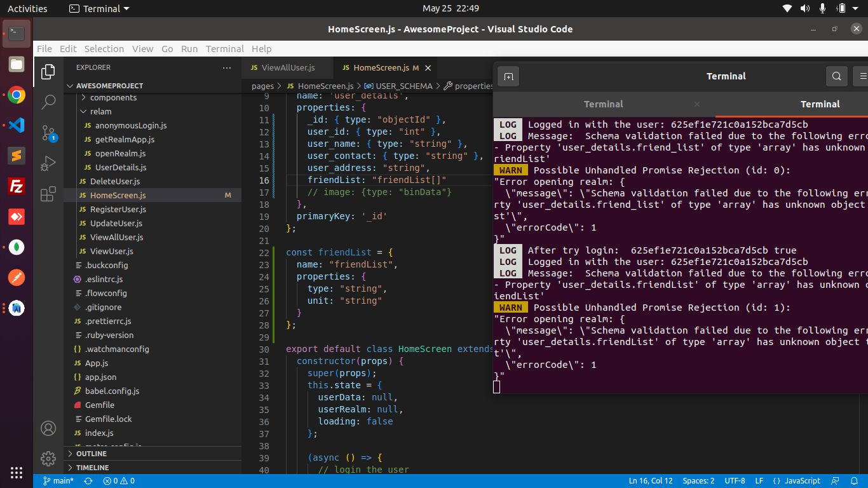Screen dimensions: 868x488
Task: Open Source Control view with pending change
Action: point(48,133)
